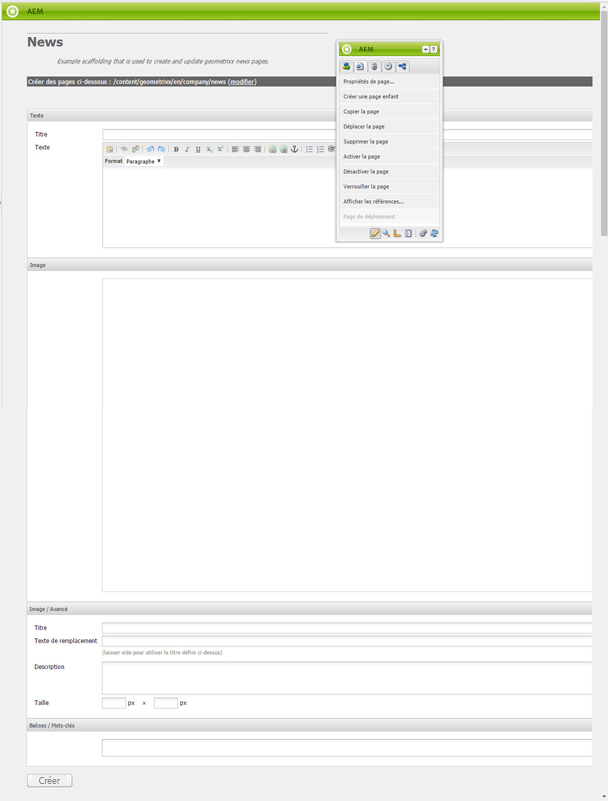Switch to Edit mode pencil icon
Viewport: 608px width, 801px height.
point(375,233)
